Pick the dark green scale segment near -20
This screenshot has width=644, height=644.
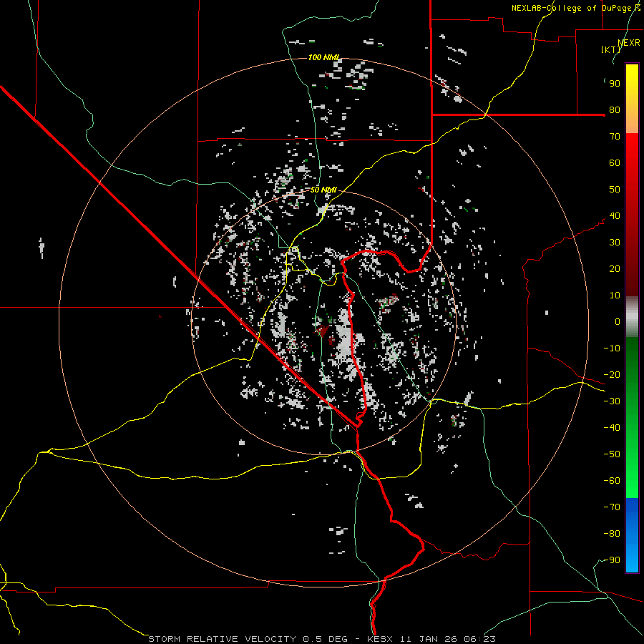pos(632,370)
